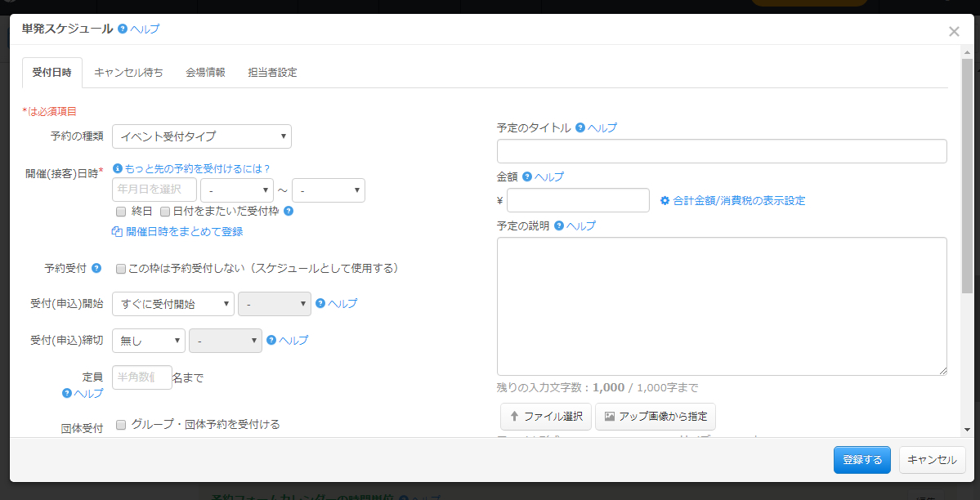Screen dimensions: 980x500
Task: Open the 会場情報 tab
Action: pyautogui.click(x=205, y=72)
